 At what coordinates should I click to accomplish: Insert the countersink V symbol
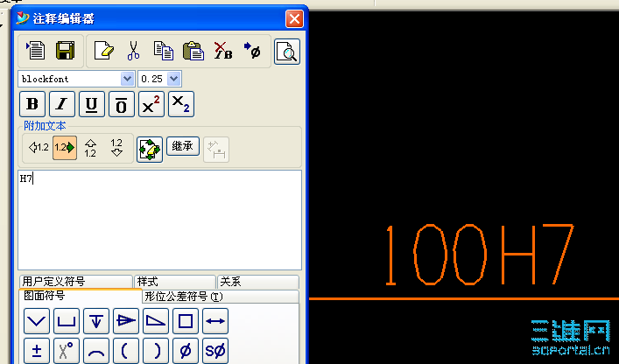tap(37, 321)
